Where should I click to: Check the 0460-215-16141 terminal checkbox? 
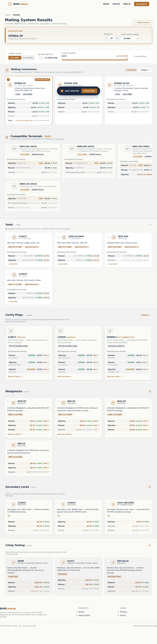tap(8, 184)
